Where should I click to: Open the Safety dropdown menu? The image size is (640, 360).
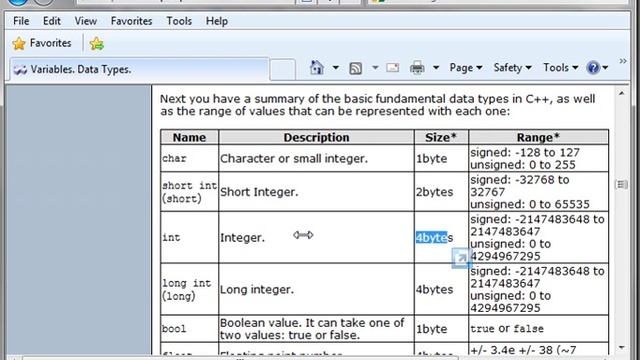(x=512, y=67)
